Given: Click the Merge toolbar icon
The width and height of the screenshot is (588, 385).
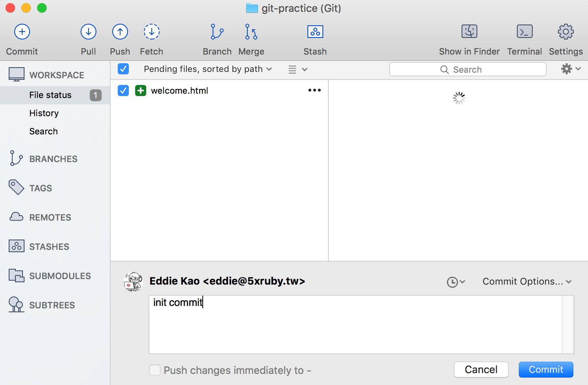Looking at the screenshot, I should (x=251, y=32).
